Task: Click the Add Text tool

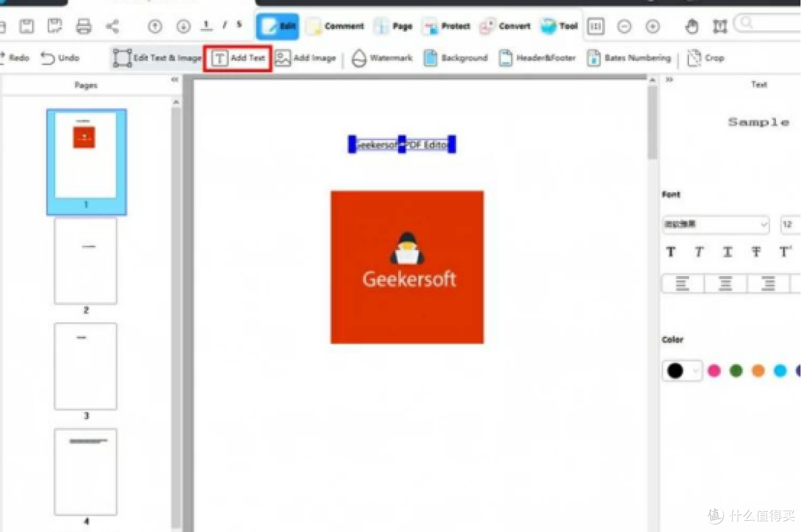Action: click(238, 58)
